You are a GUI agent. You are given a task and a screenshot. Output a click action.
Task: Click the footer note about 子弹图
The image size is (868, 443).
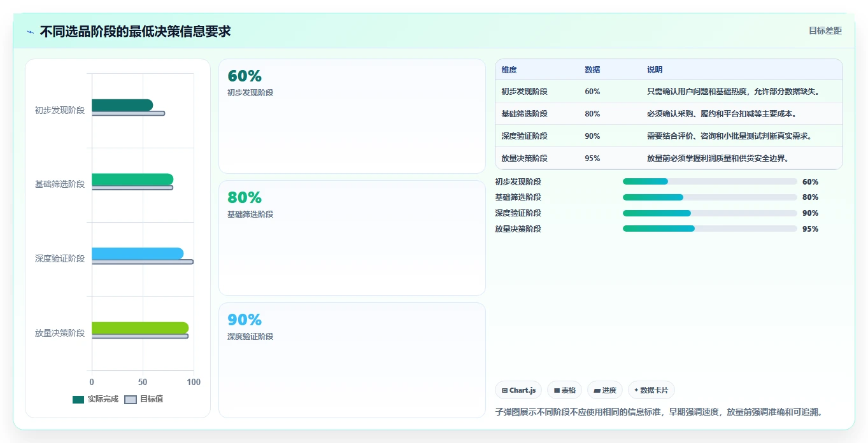point(658,412)
